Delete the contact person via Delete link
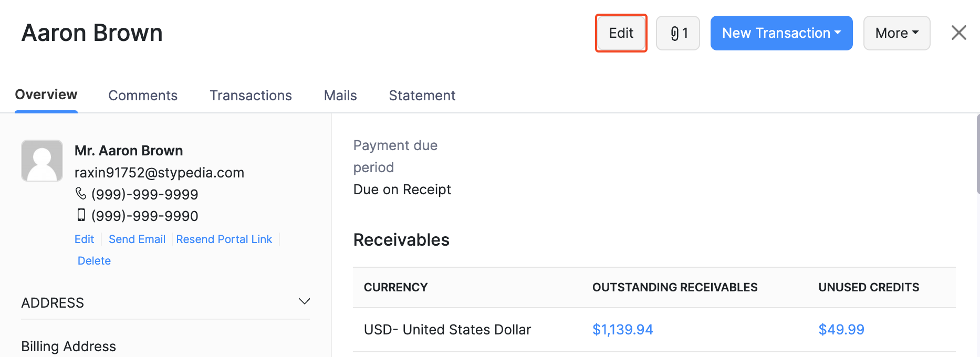Viewport: 980px width, 357px height. [94, 261]
